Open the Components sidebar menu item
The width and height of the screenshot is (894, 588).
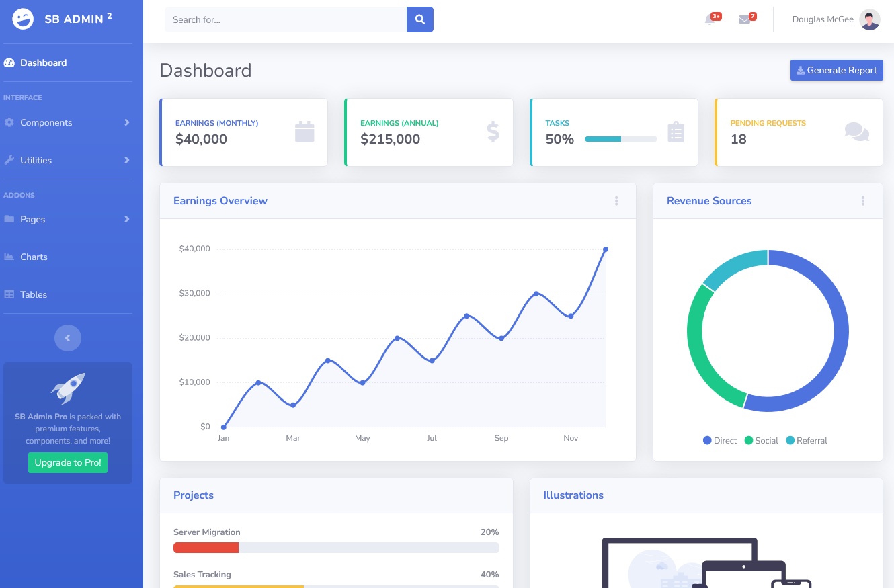[68, 122]
